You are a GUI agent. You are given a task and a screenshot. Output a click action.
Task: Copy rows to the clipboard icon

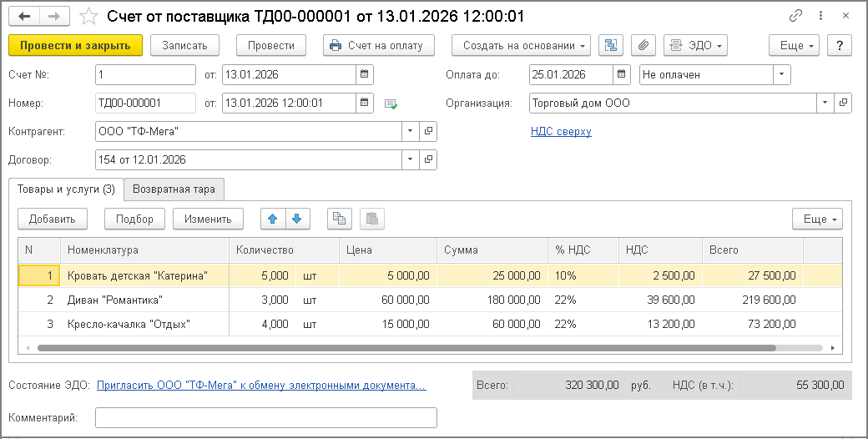340,219
